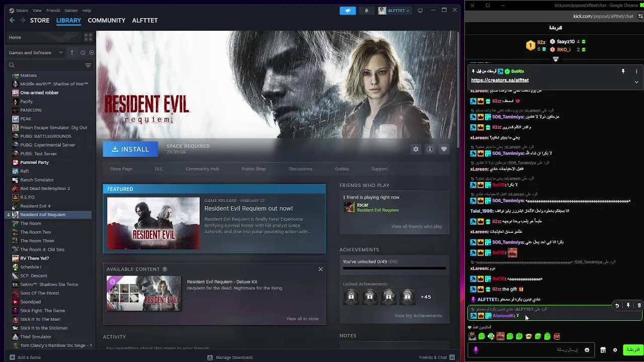This screenshot has width=644, height=362.
Task: Select Red Dead Redemption 2 in library list
Action: point(45,189)
